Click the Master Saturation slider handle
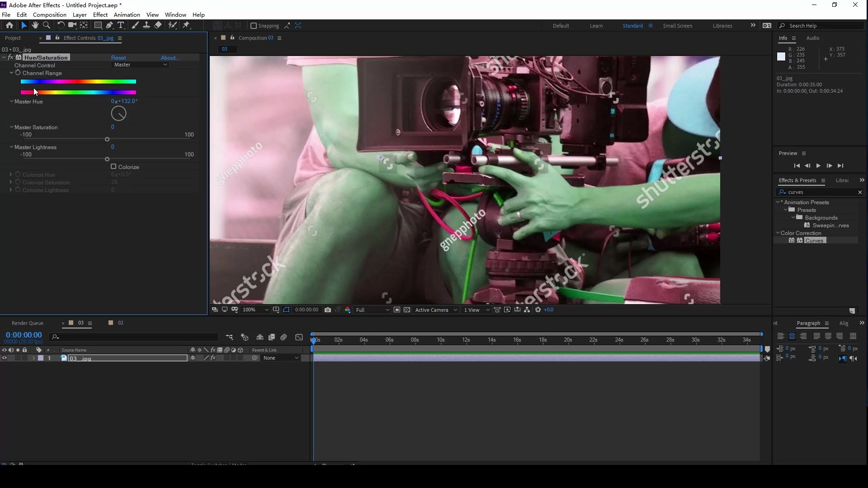868x488 pixels. pos(107,139)
